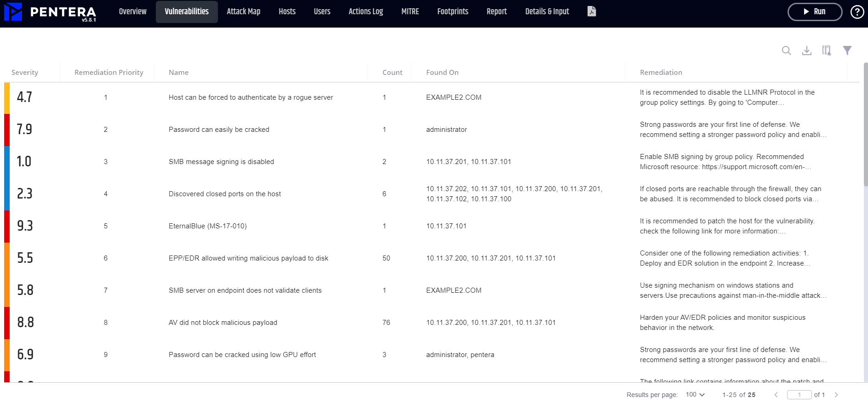Open the PDF export icon in navbar
Image resolution: width=868 pixels, height=403 pixels.
point(592,11)
